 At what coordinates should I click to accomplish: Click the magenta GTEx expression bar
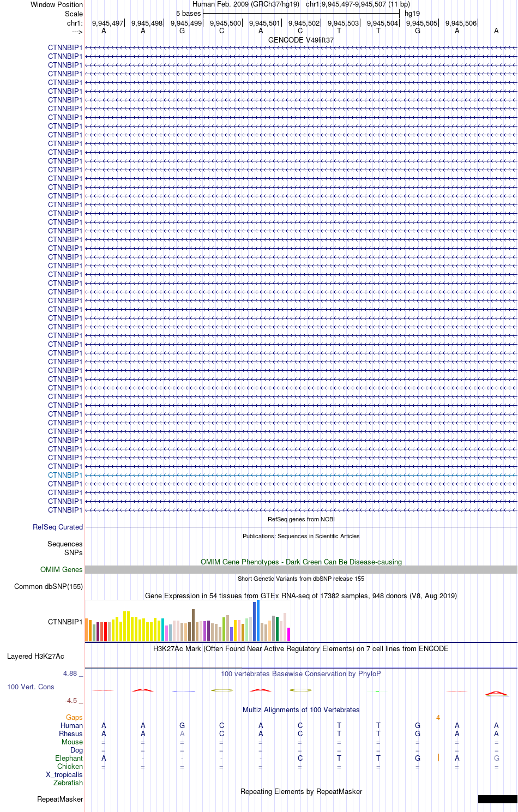point(289,634)
